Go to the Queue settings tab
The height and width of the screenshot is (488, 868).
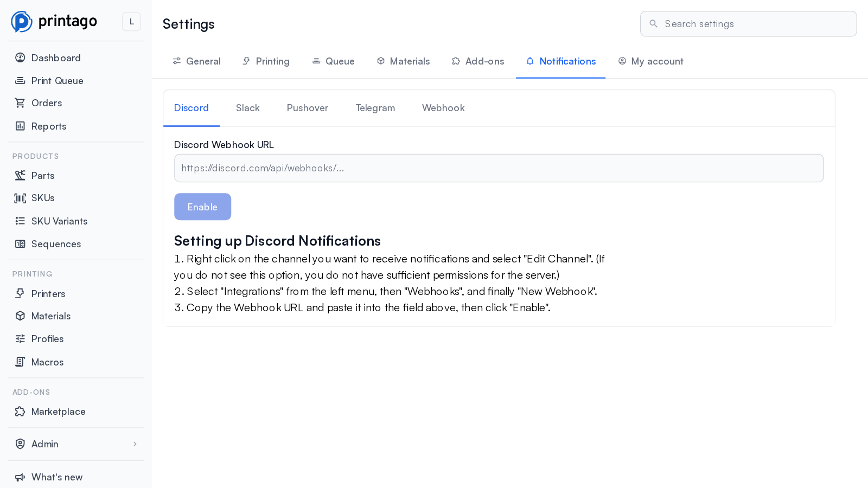pos(333,61)
